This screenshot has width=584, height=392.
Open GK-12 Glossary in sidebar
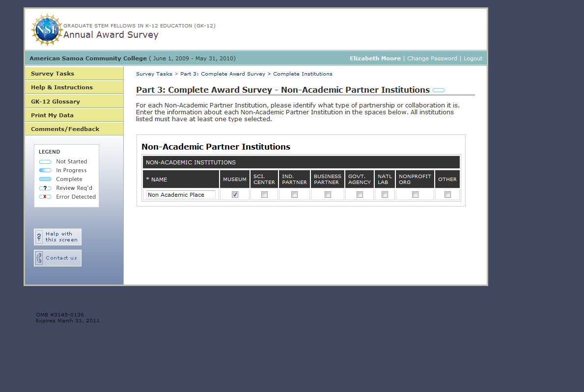pos(74,102)
